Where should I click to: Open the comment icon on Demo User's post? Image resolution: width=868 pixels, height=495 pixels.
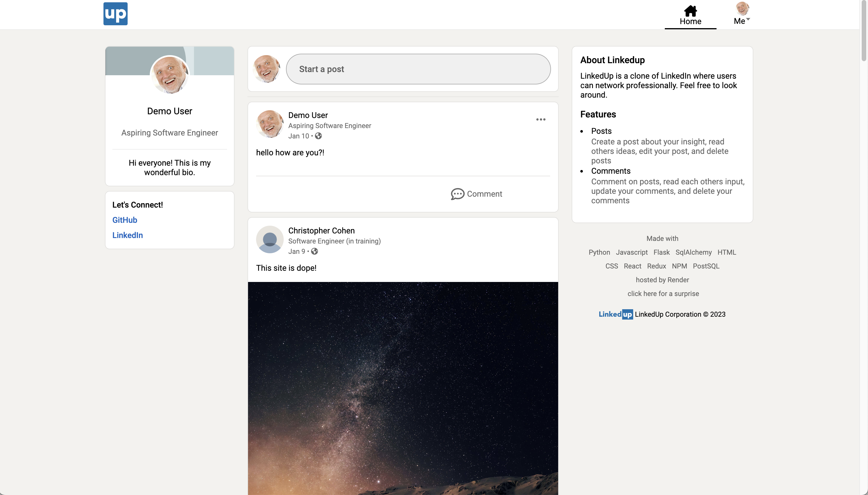click(458, 194)
